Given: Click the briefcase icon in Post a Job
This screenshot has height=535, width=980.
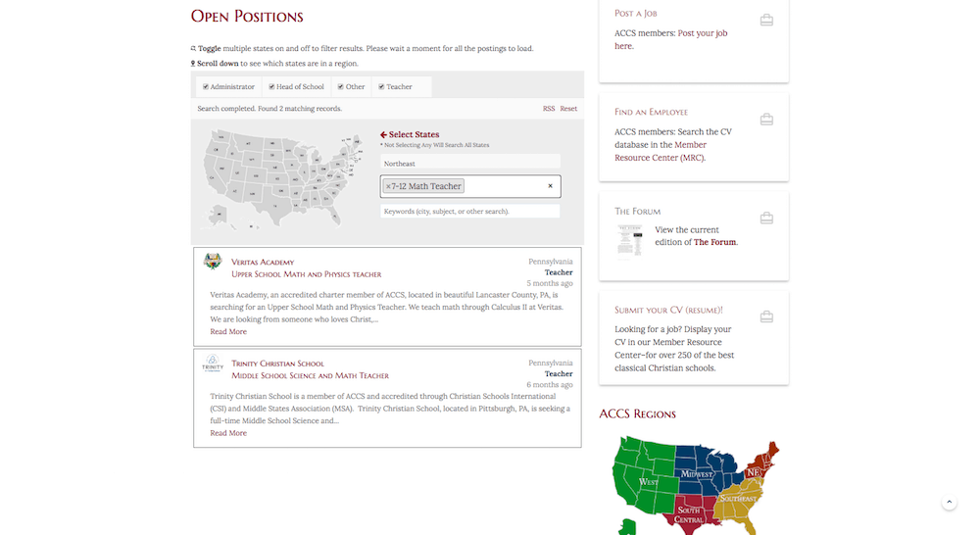Looking at the screenshot, I should pyautogui.click(x=766, y=20).
